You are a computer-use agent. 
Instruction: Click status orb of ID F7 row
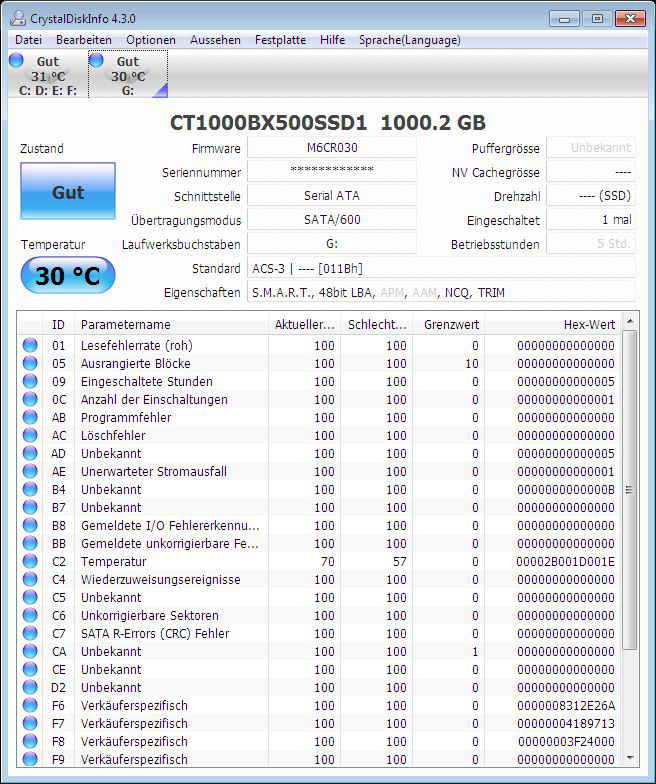tap(30, 723)
